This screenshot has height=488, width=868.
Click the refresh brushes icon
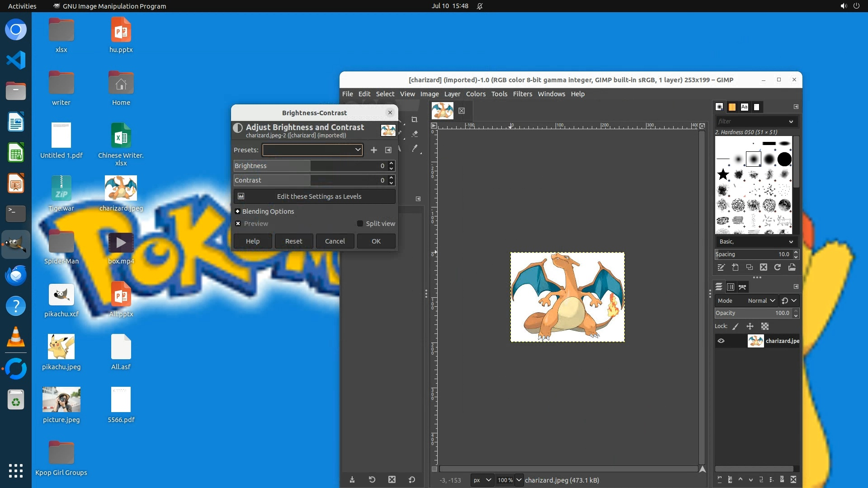[x=778, y=267]
